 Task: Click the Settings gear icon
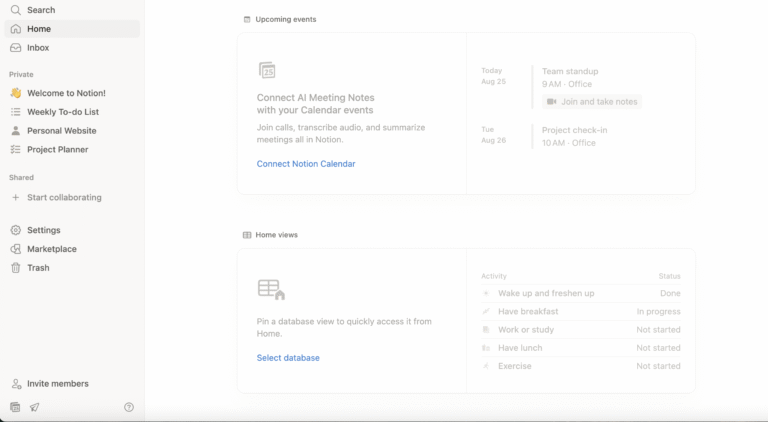(x=16, y=230)
